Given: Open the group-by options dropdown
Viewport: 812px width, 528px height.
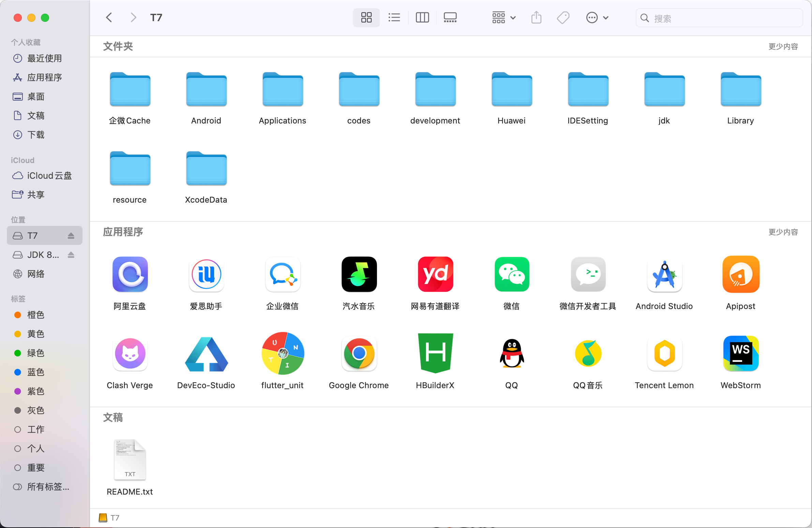Looking at the screenshot, I should tap(503, 17).
